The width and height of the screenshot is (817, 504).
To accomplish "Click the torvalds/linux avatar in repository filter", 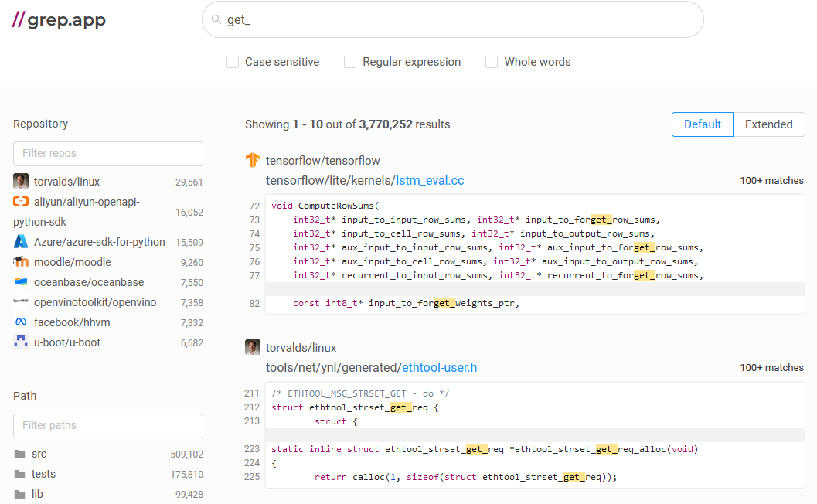I will tap(21, 182).
